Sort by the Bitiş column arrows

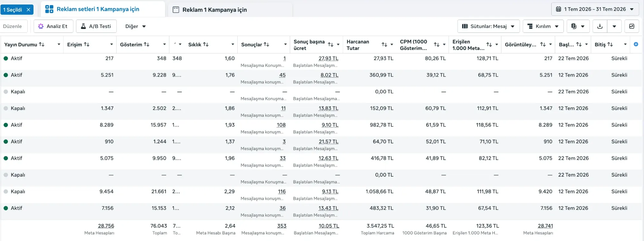pyautogui.click(x=610, y=44)
